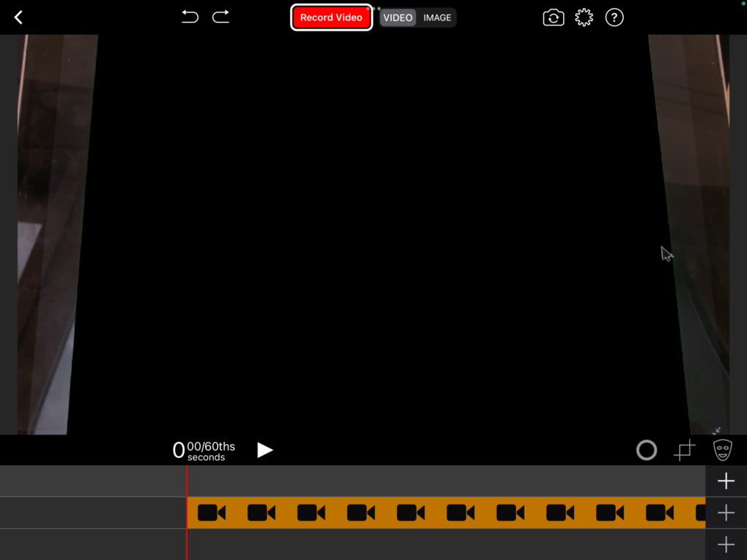Add source to the middle layer with plus
This screenshot has width=747, height=560.
(x=726, y=513)
